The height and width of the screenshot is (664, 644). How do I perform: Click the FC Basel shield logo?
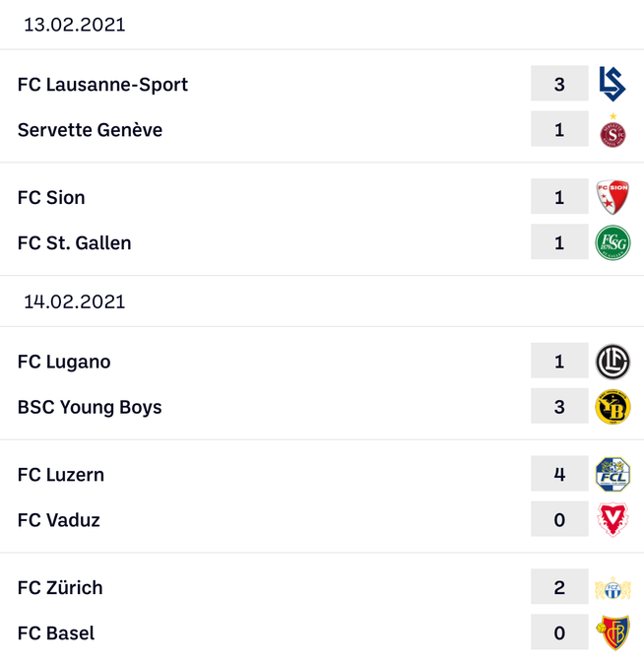(x=612, y=632)
